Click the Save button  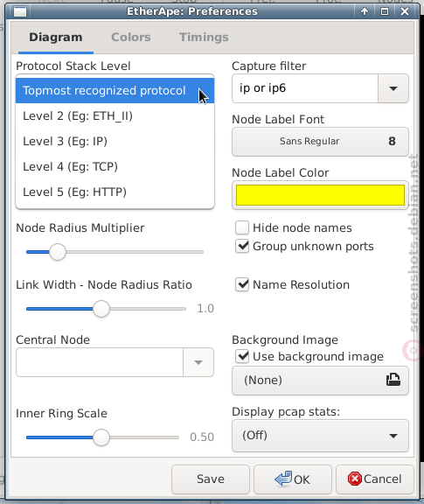click(x=211, y=479)
